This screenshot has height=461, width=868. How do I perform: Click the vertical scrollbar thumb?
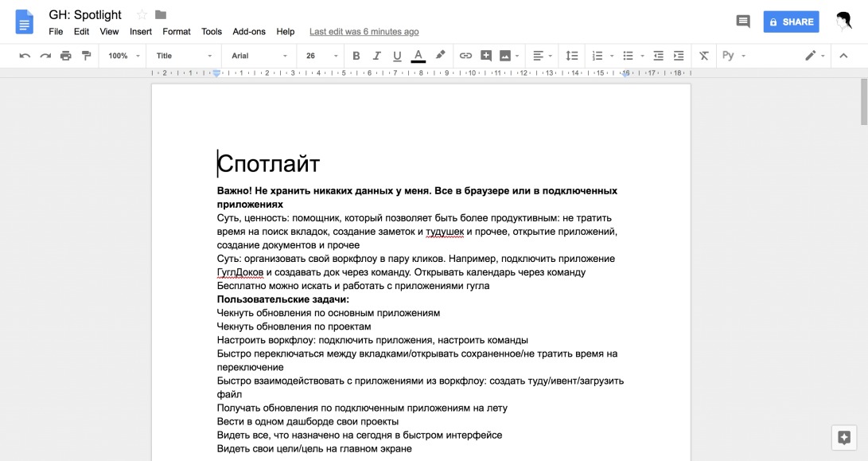[864, 102]
